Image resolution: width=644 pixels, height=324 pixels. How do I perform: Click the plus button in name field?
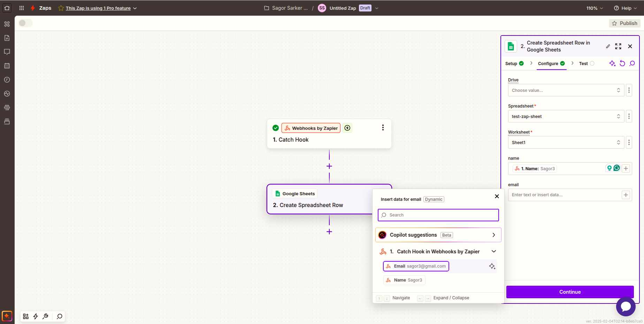[626, 168]
